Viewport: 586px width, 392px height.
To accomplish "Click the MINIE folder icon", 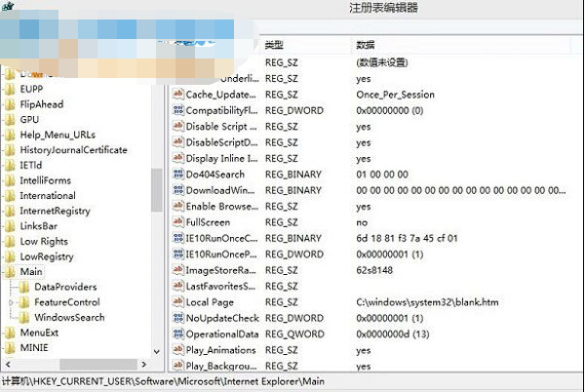I will (x=10, y=348).
